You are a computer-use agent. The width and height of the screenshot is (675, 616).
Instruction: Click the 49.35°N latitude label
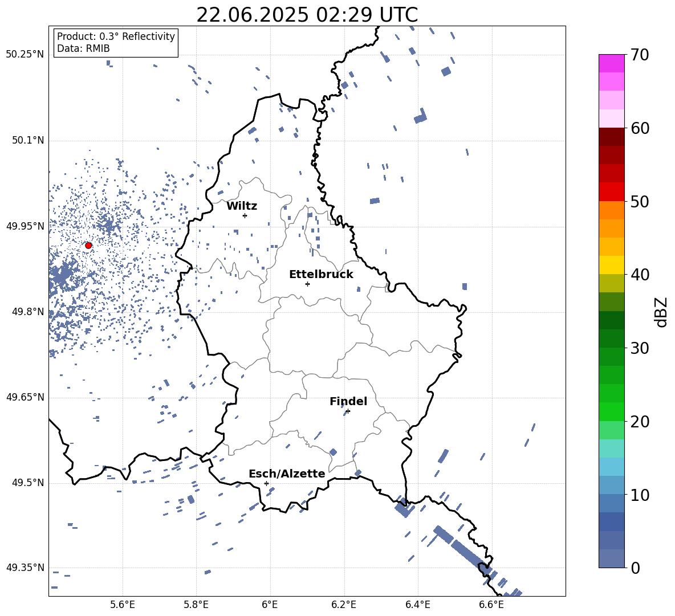coord(25,568)
